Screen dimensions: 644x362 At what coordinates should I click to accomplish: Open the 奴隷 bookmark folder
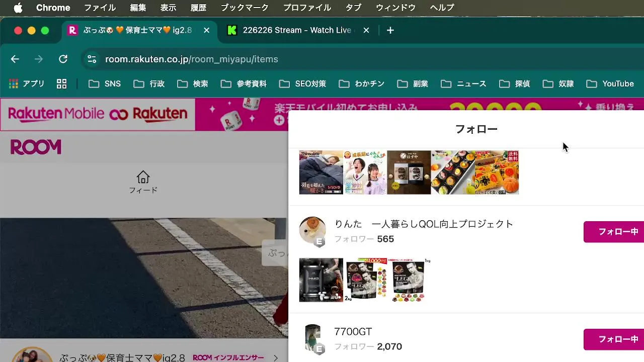coord(558,84)
